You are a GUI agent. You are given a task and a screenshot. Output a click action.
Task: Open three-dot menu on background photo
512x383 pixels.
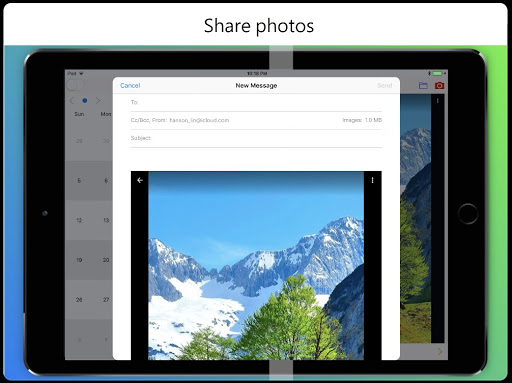437,101
